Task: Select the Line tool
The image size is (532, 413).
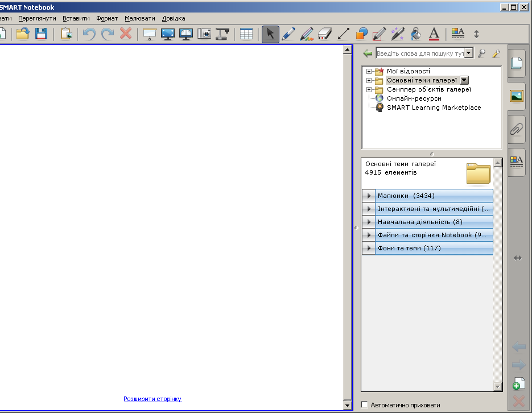Action: click(x=343, y=34)
